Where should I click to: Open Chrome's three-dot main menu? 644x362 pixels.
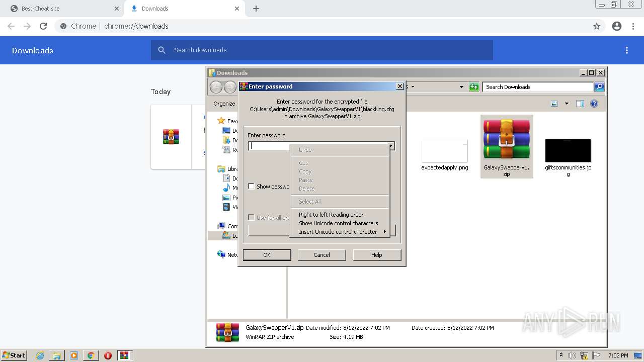tap(633, 26)
